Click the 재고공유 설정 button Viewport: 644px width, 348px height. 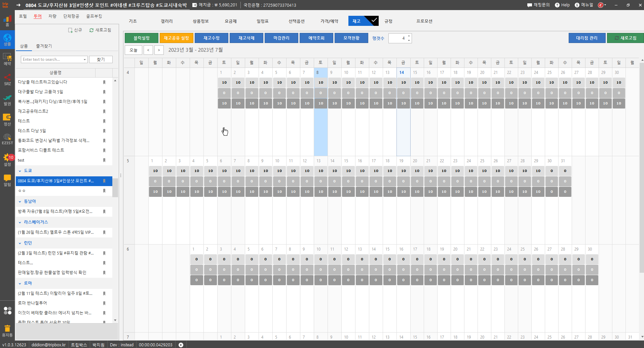tap(177, 38)
